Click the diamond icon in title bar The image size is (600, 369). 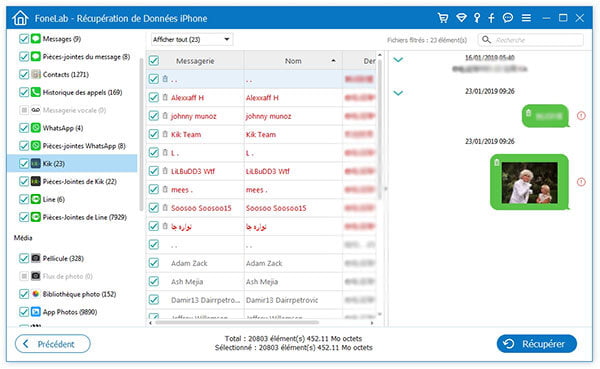[461, 18]
